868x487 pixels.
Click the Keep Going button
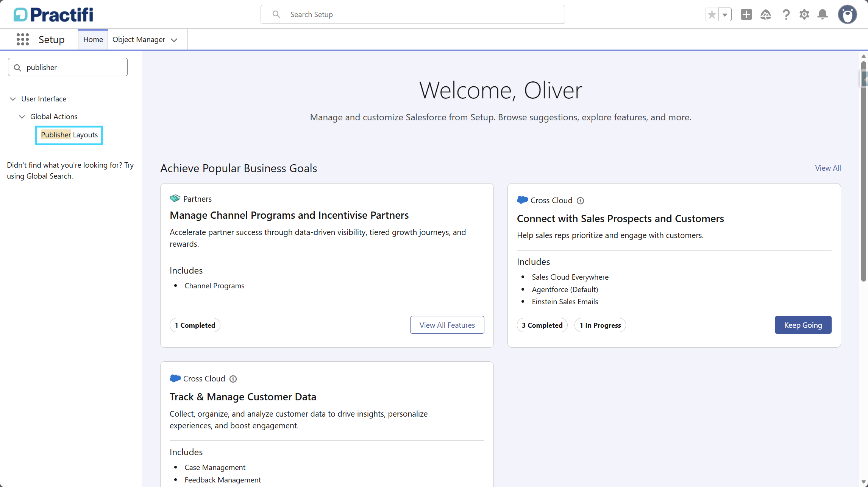pos(803,325)
